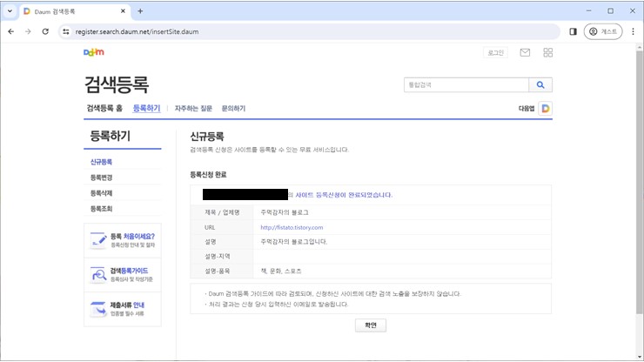The width and height of the screenshot is (644, 362).
Task: Click the 등록신청 완료 heading
Action: 208,175
